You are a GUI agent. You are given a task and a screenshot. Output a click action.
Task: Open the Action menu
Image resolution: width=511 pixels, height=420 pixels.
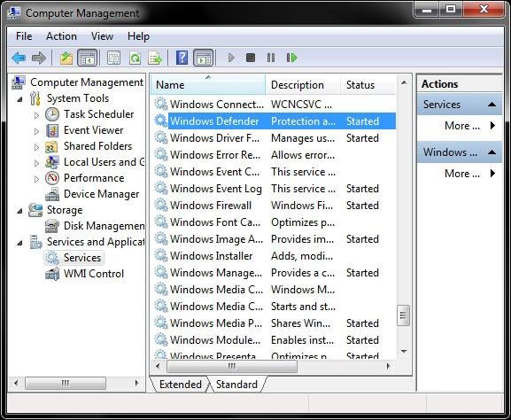(61, 36)
